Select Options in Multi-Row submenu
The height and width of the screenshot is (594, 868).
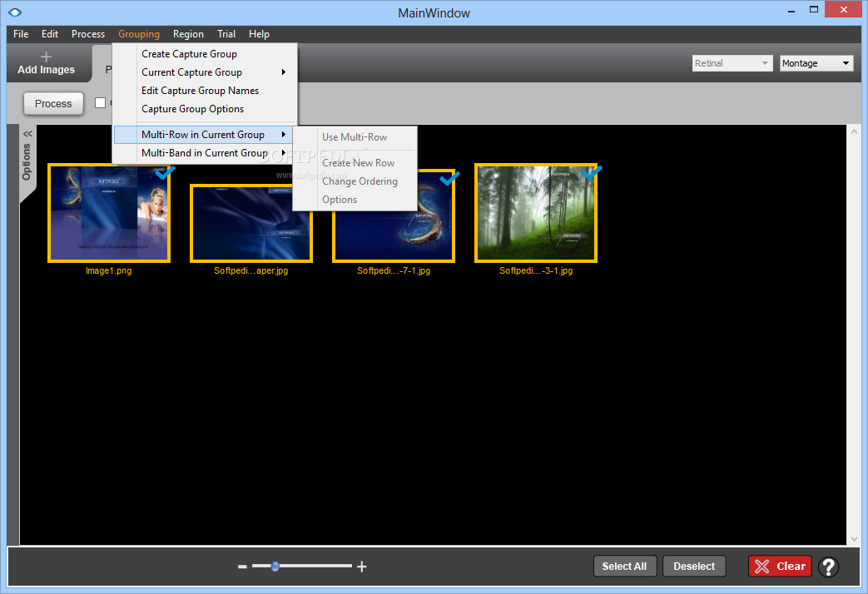355,200
